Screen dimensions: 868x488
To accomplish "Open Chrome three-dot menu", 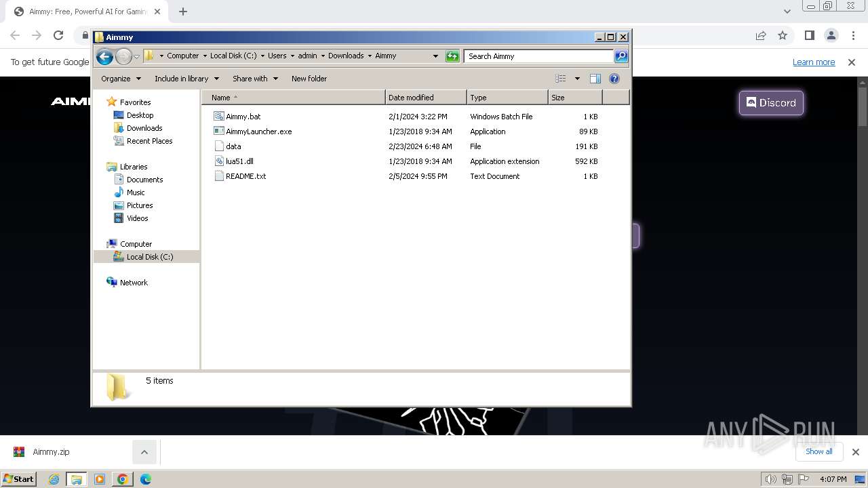I will (x=852, y=35).
